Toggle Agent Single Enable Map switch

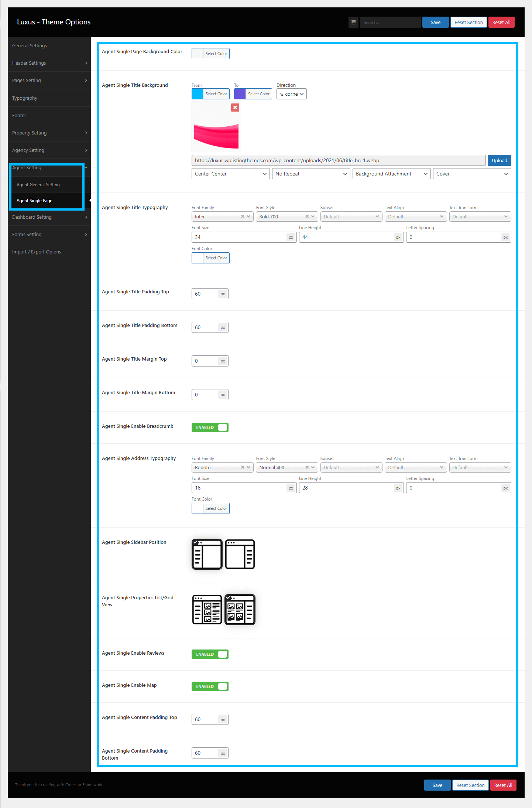[210, 686]
